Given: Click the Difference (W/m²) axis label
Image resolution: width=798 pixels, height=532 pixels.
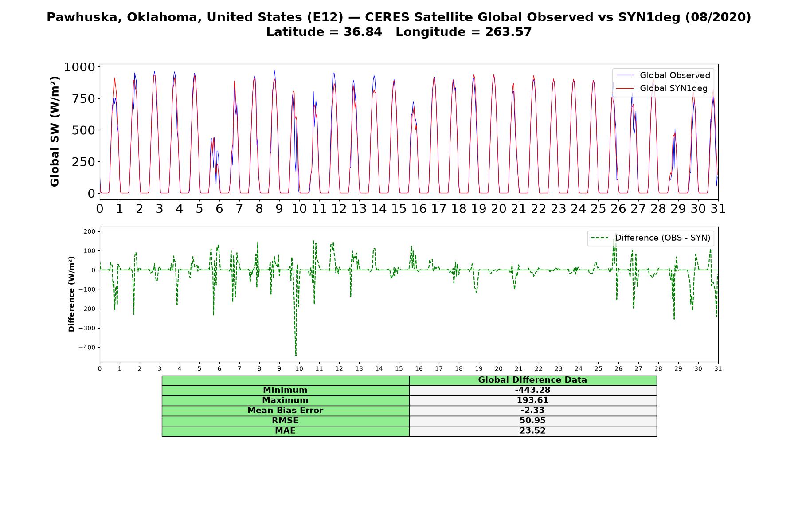Looking at the screenshot, I should [71, 294].
